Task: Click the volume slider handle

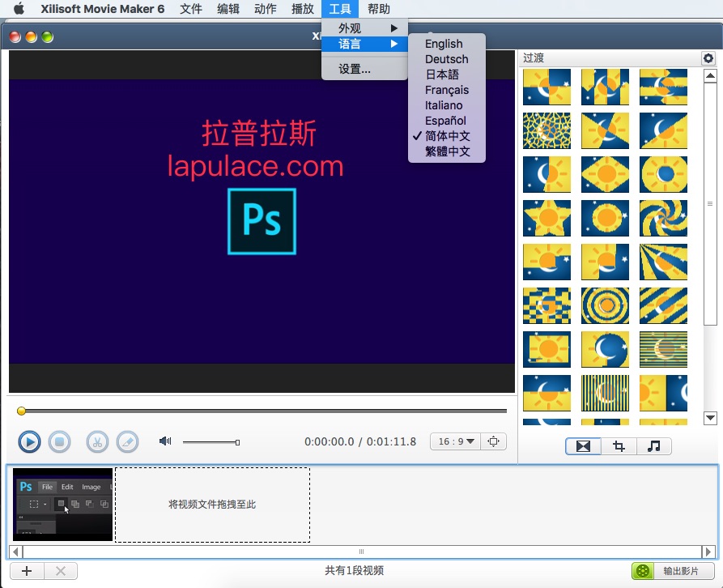Action: coord(237,442)
